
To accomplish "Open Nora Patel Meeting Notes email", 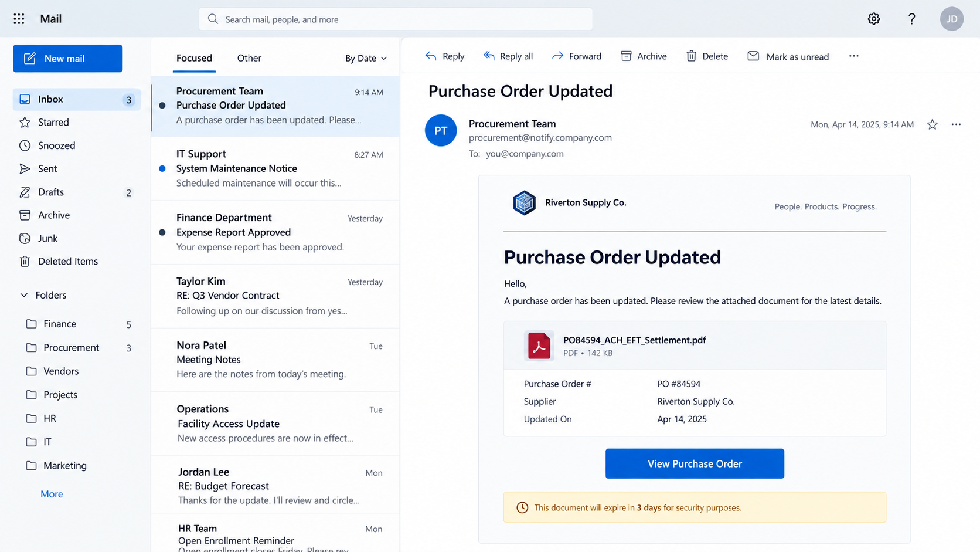I will coord(275,360).
